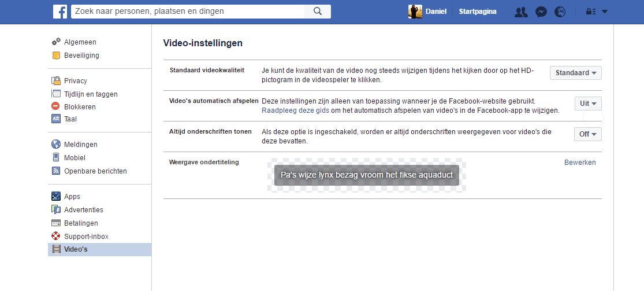Expand the Standaard video quality dropdown
644x291 pixels.
575,73
